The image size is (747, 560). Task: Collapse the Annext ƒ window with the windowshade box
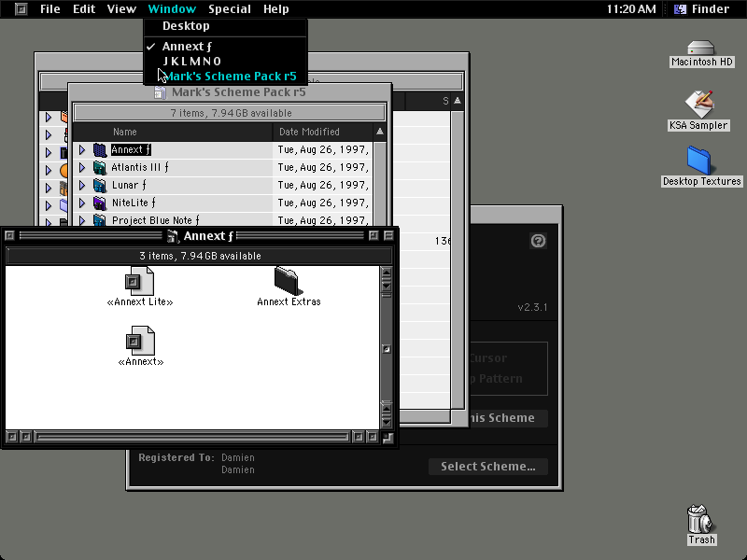pyautogui.click(x=388, y=235)
